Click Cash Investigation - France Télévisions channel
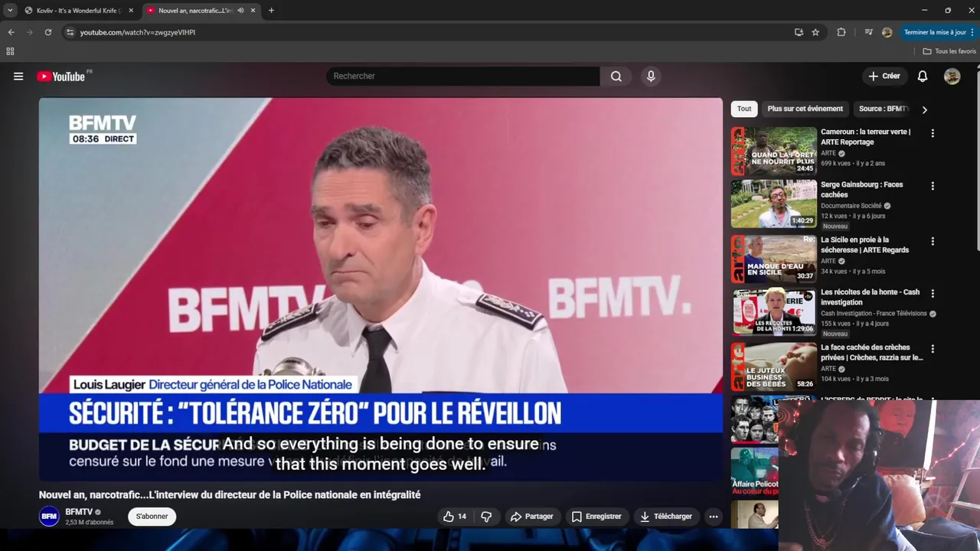The image size is (980, 551). click(874, 314)
